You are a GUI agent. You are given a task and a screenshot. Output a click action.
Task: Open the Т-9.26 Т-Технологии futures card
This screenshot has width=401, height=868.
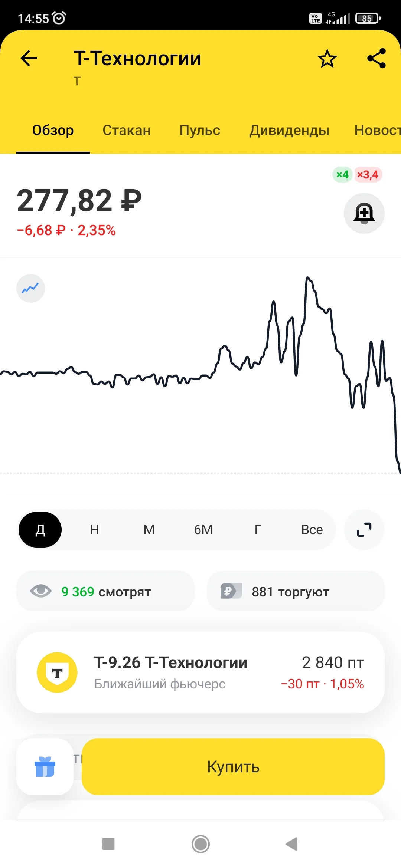click(200, 673)
